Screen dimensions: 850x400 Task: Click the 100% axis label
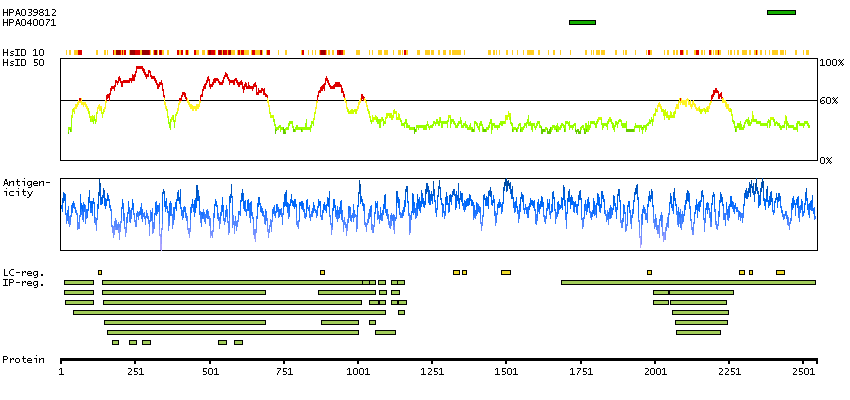[832, 63]
